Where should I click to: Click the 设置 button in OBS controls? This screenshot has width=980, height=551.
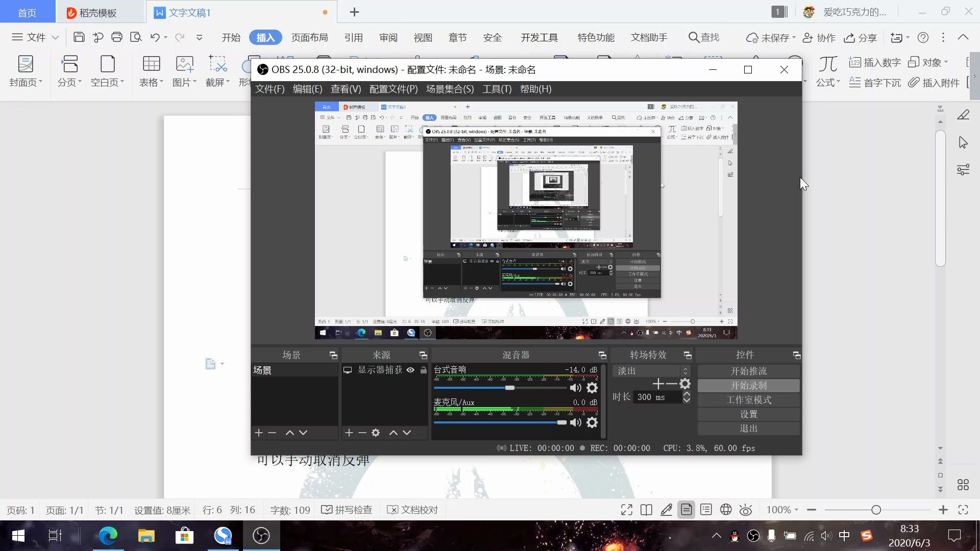748,414
